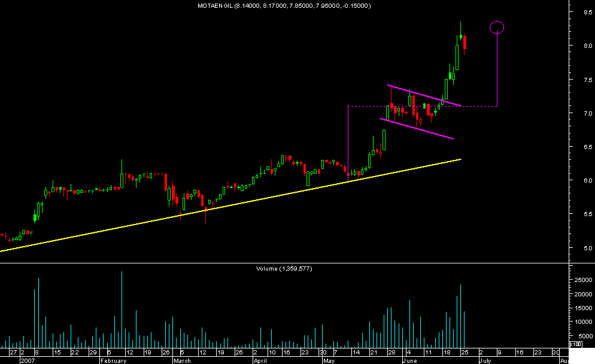Image resolution: width=595 pixels, height=364 pixels.
Task: Click the 15 date label in January
Action: [x=57, y=353]
